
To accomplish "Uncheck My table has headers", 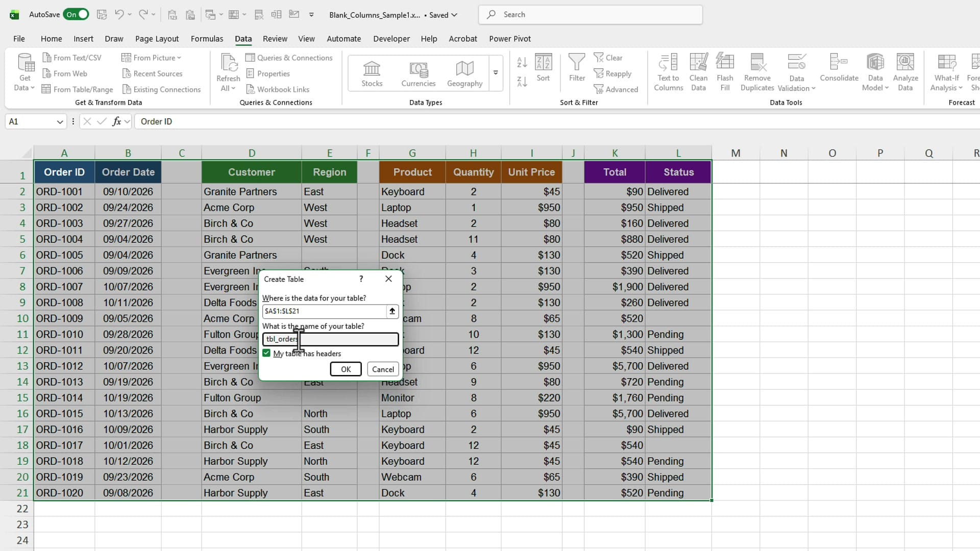I will click(266, 353).
